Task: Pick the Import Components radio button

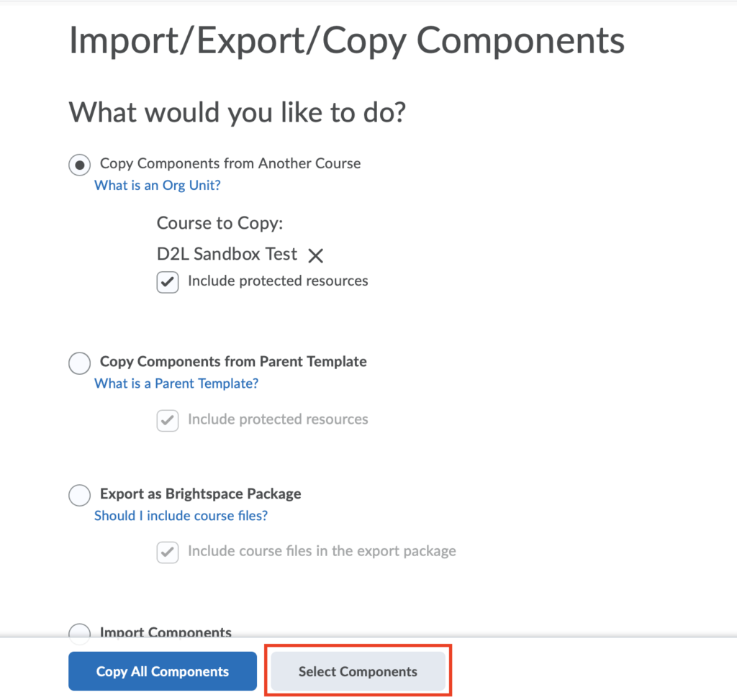Action: pyautogui.click(x=79, y=631)
